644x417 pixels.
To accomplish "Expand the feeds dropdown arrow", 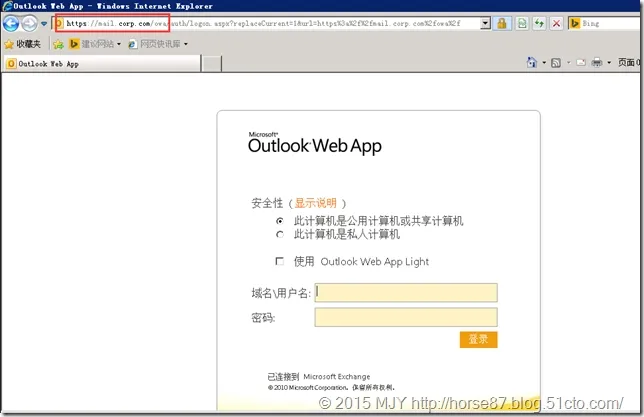I will click(568, 63).
